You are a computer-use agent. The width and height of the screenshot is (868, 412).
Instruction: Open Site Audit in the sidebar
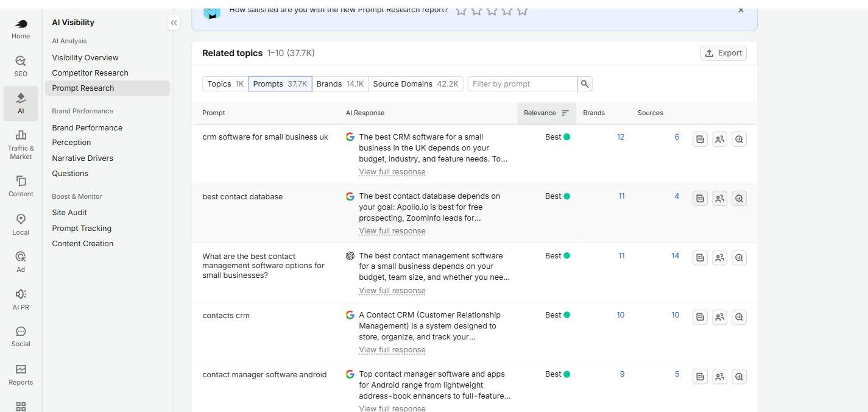click(x=69, y=213)
